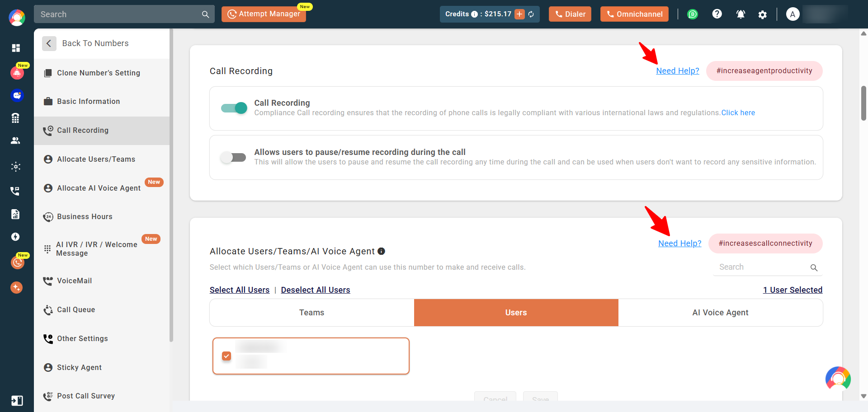868x412 pixels.
Task: Open the AI bot icon marked New
Action: (x=17, y=72)
